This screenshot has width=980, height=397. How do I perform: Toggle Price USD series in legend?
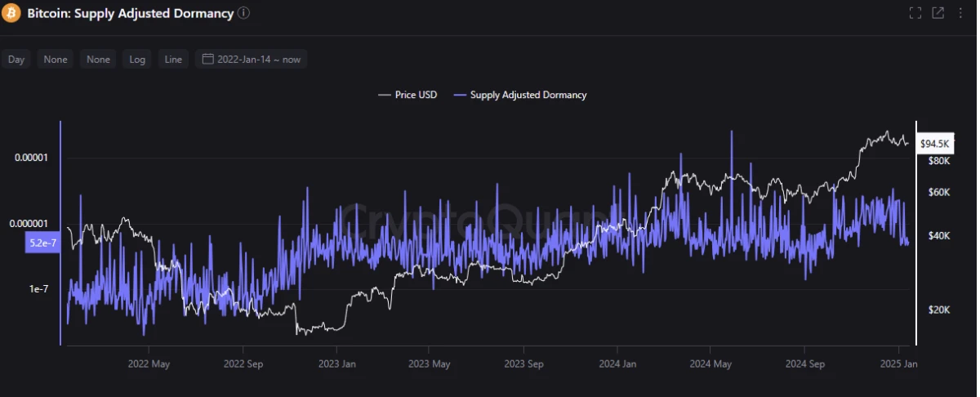pos(408,95)
